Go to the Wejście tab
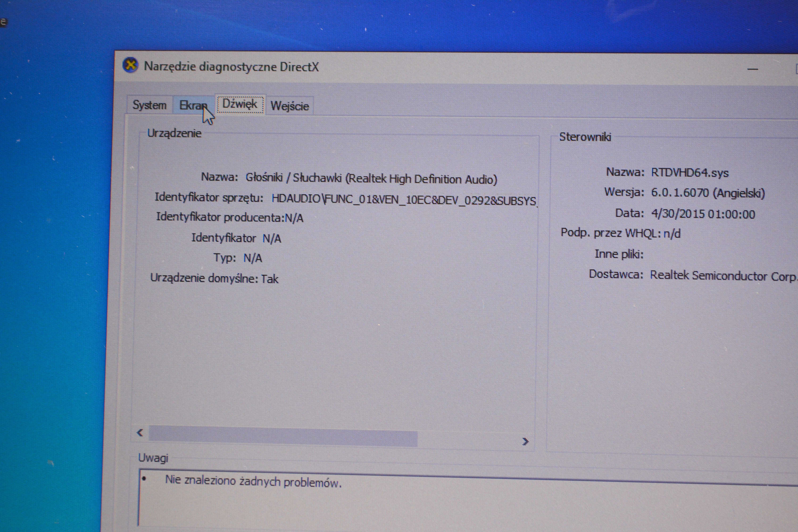Image resolution: width=798 pixels, height=532 pixels. [x=289, y=106]
